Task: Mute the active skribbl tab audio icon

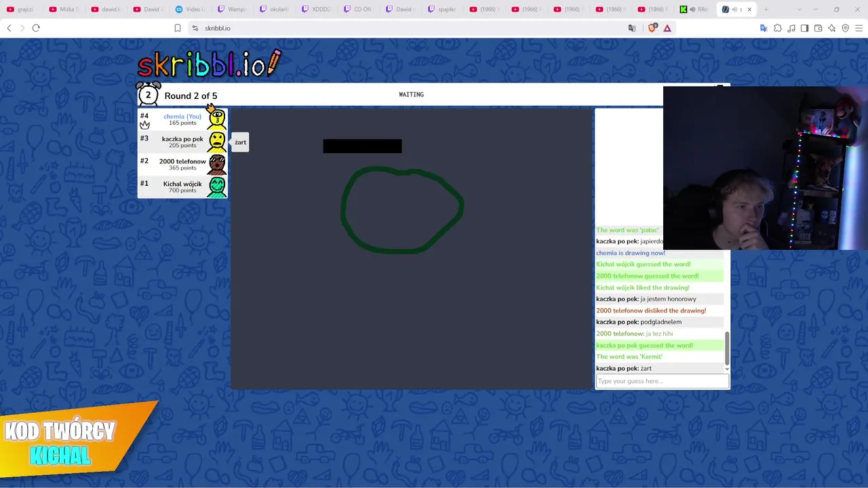Action: coord(734,9)
